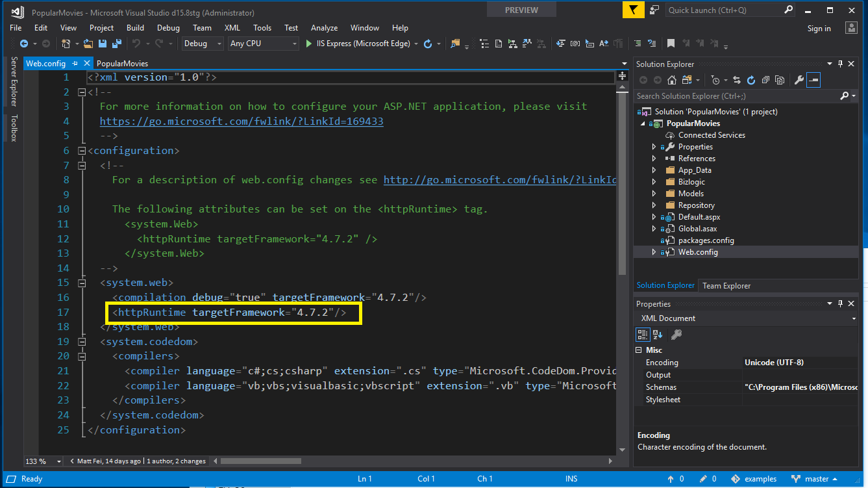Click the search magnifier in Solution Explorer search
Viewport: 868px width, 488px height.
point(844,96)
